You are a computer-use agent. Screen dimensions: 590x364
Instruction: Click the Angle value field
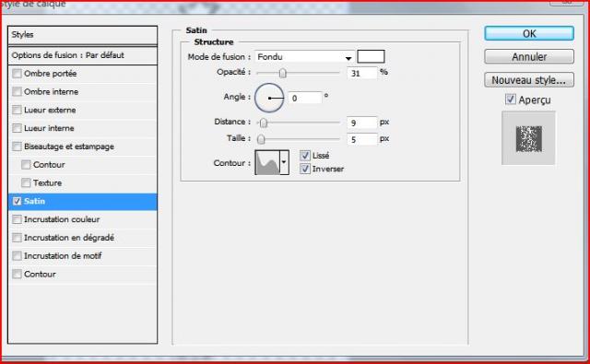coord(305,98)
